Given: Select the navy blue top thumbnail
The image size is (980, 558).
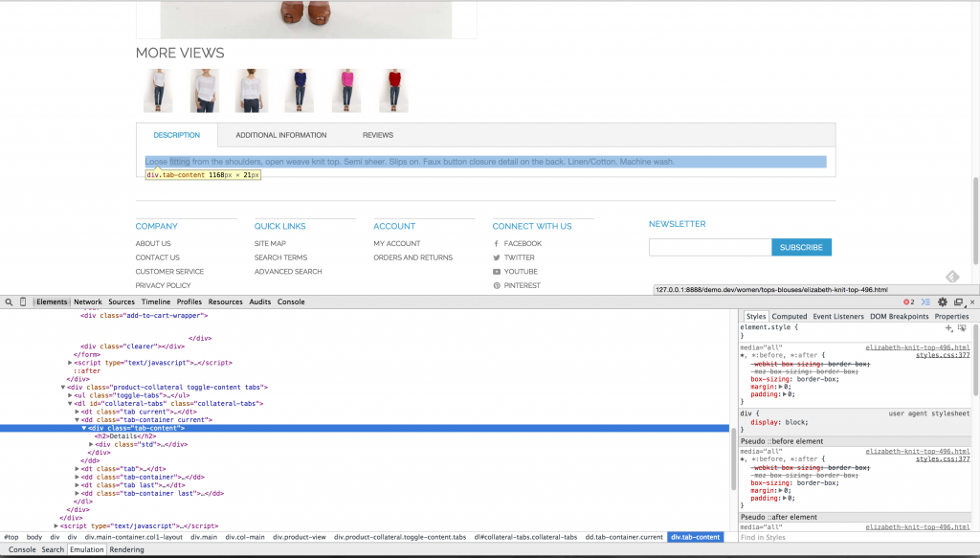Looking at the screenshot, I should pyautogui.click(x=300, y=91).
